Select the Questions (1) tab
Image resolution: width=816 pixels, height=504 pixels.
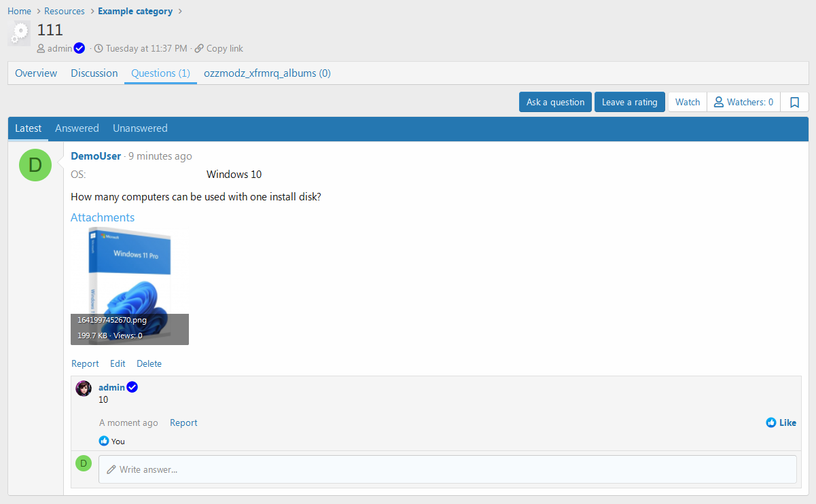click(x=160, y=73)
